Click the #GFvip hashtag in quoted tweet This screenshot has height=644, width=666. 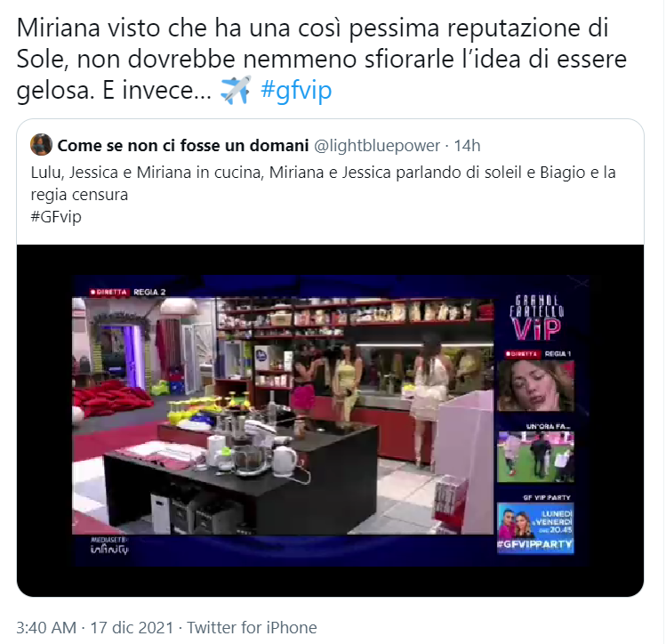tap(56, 217)
